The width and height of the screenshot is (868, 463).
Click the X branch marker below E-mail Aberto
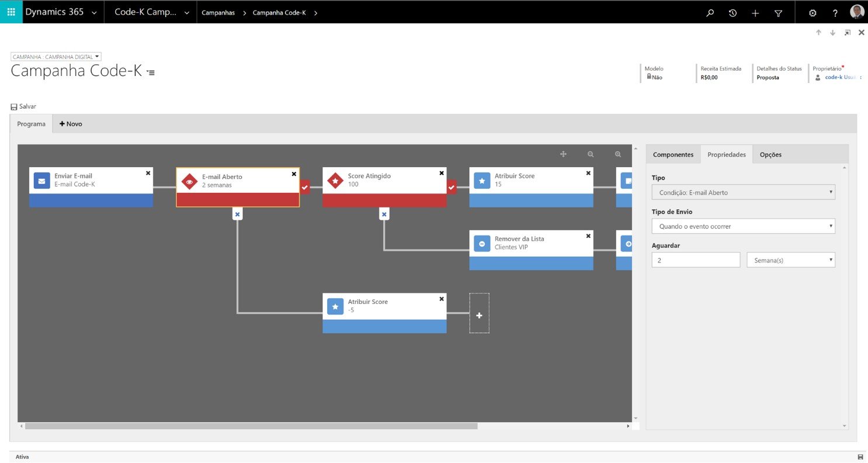tap(237, 215)
